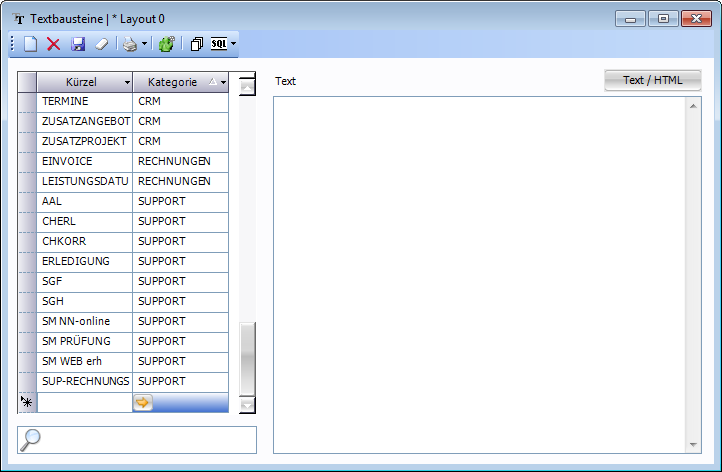Open the Kürzel column filter dropdown

point(126,82)
